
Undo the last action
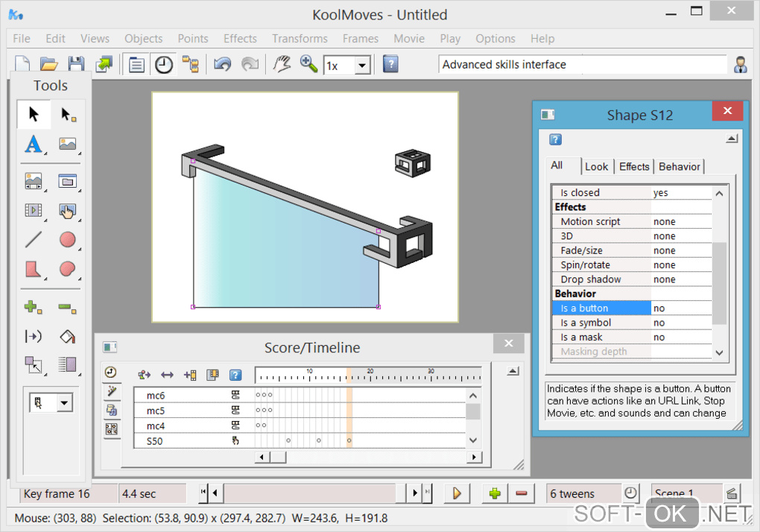tap(223, 64)
